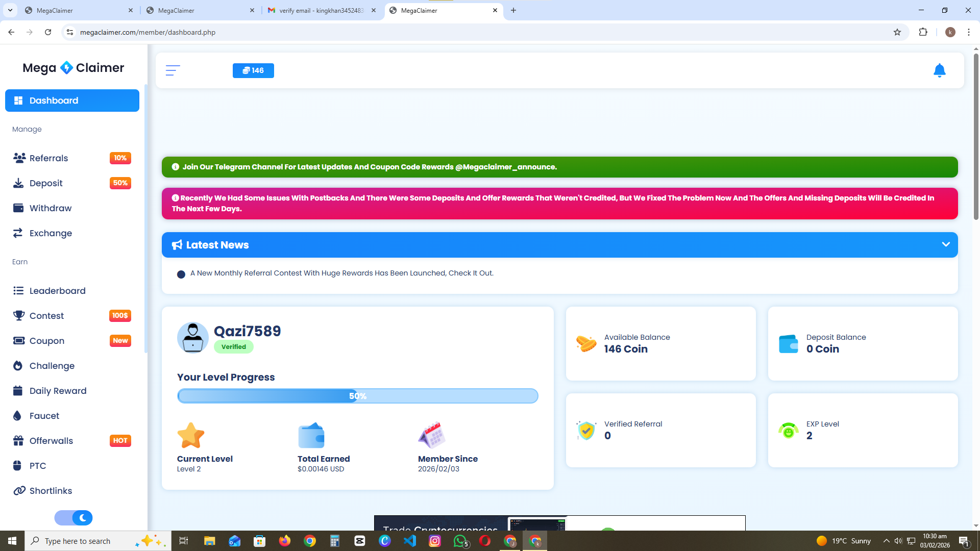Click the PTC mouse icon
980x551 pixels.
17,466
